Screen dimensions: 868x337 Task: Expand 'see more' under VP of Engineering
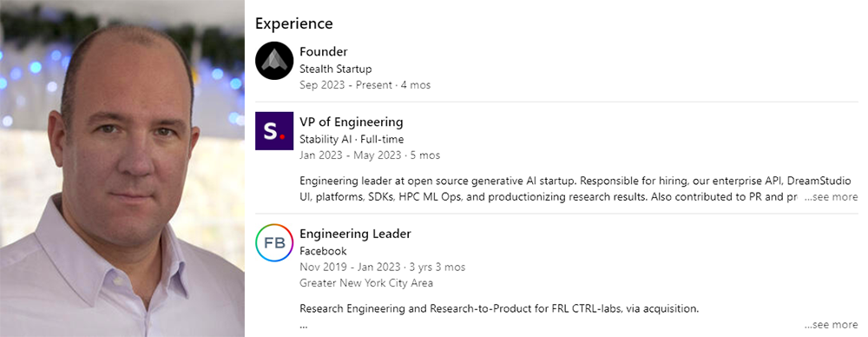[x=831, y=197]
